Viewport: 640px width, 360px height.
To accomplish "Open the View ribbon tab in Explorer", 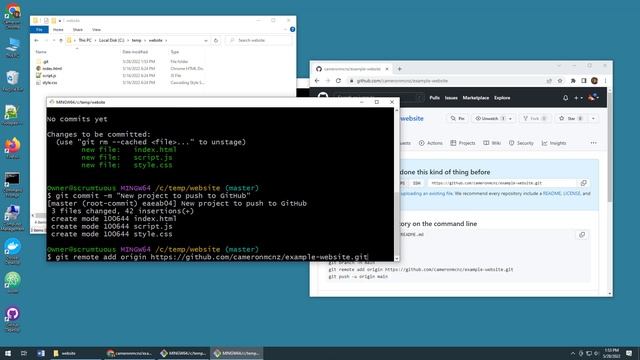I will click(x=96, y=30).
